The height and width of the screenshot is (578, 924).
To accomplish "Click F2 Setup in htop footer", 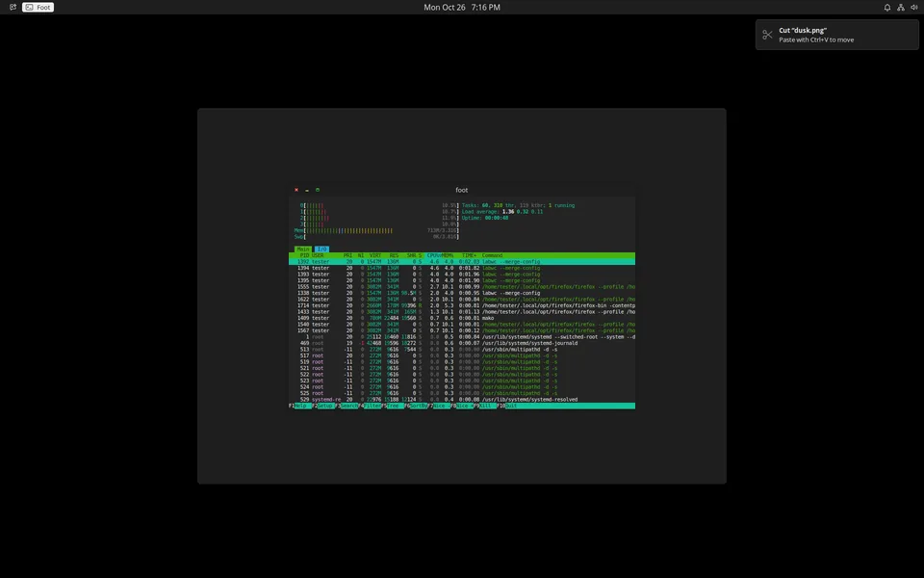I will coord(323,406).
